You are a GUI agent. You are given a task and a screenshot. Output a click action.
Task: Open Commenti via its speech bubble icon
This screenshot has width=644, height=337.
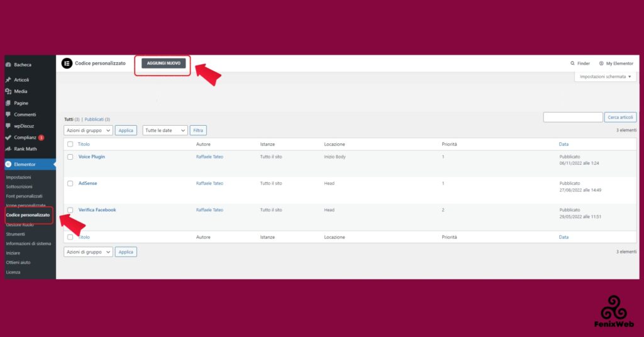(8, 114)
